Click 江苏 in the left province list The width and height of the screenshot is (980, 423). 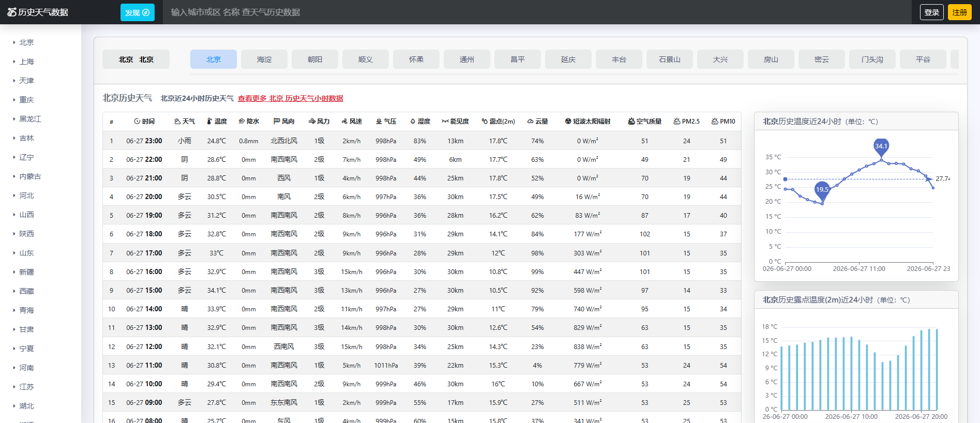tap(26, 387)
